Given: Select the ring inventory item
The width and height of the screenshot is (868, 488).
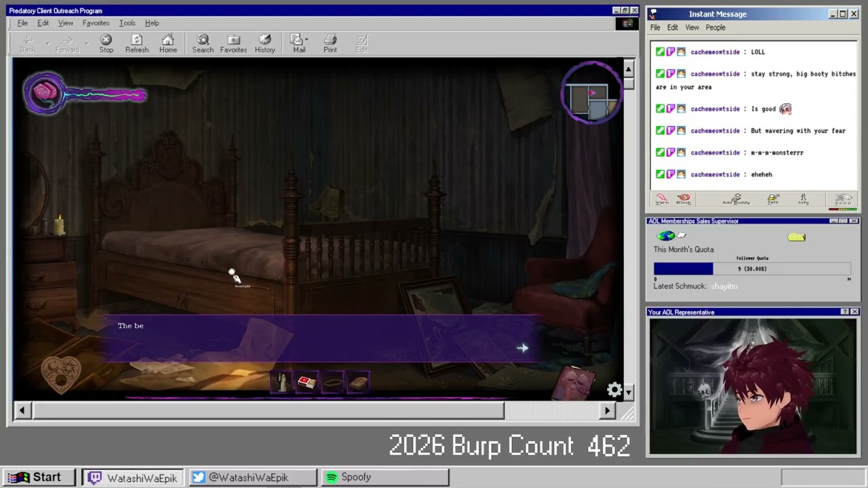Looking at the screenshot, I should pyautogui.click(x=332, y=382).
